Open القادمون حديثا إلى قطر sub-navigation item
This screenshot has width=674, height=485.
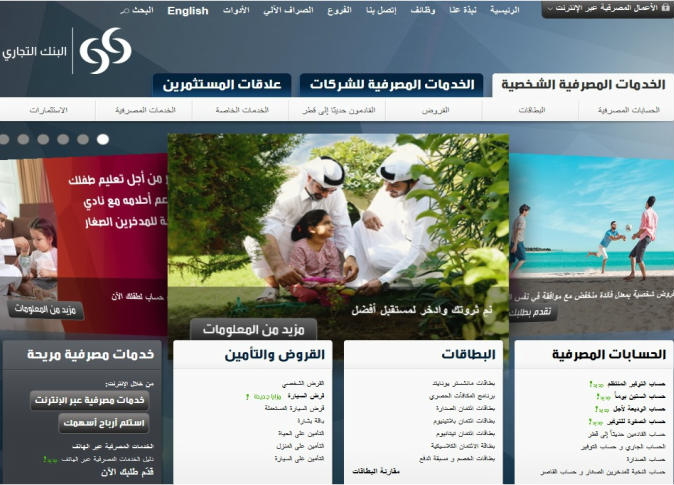tap(338, 110)
